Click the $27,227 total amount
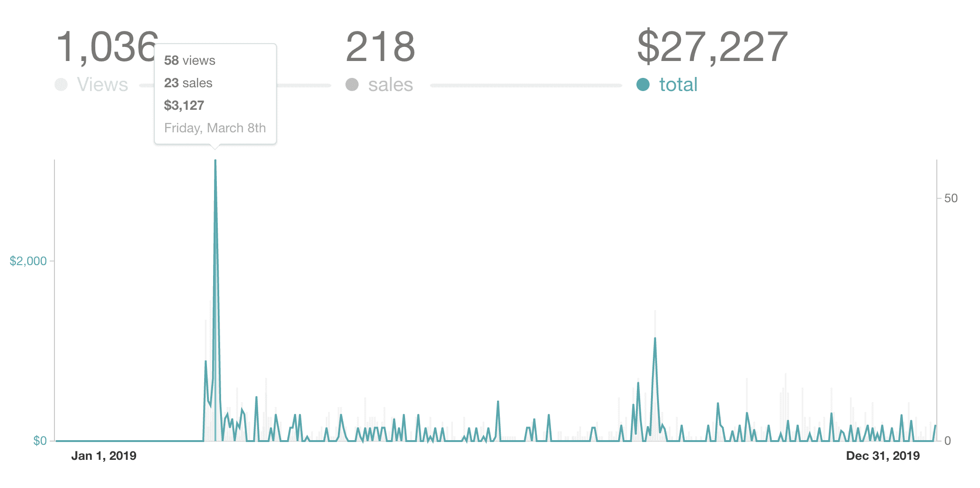The height and width of the screenshot is (488, 980). [712, 47]
